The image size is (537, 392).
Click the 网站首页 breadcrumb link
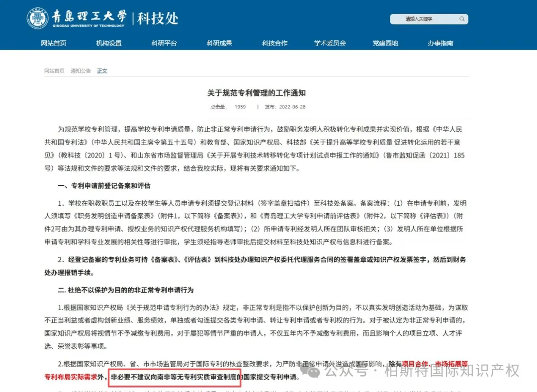(x=54, y=71)
